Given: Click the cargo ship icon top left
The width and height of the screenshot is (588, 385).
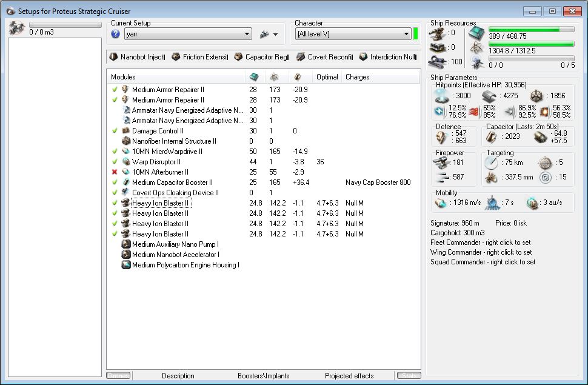Looking at the screenshot, I should tap(16, 28).
